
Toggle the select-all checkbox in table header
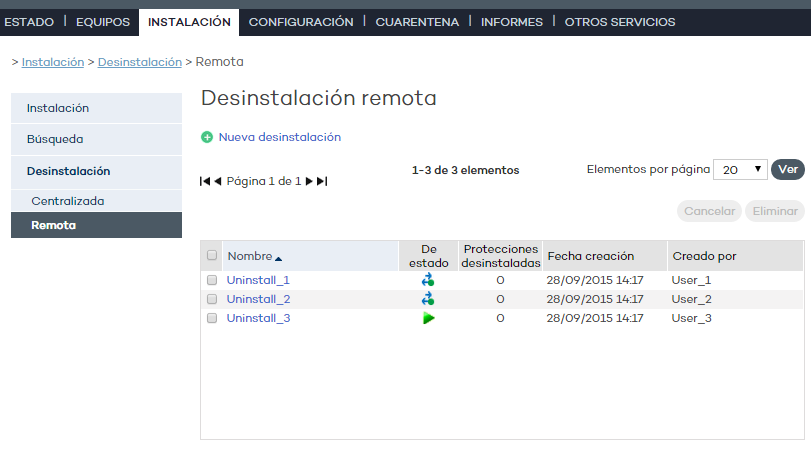212,255
